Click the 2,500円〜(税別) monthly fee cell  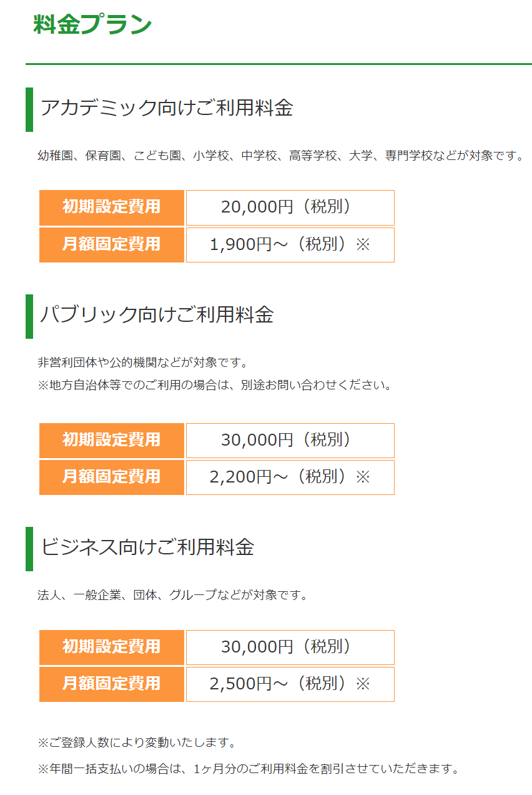pyautogui.click(x=290, y=684)
